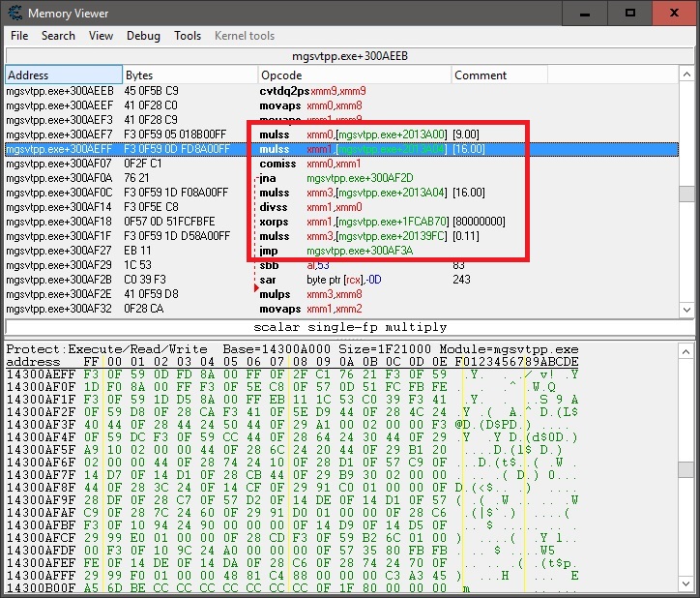Minimize the Memory Viewer window
The image size is (700, 598).
(x=585, y=13)
